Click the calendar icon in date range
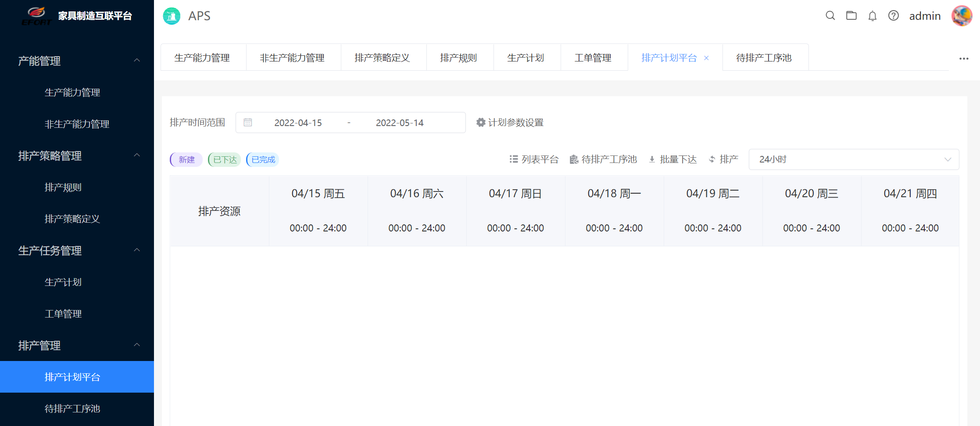The height and width of the screenshot is (426, 980). pyautogui.click(x=248, y=123)
